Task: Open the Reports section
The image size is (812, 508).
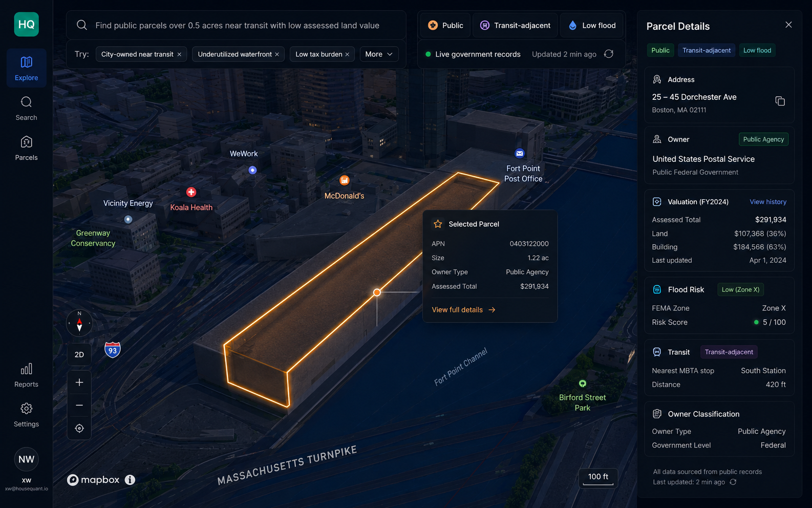Action: click(x=27, y=375)
